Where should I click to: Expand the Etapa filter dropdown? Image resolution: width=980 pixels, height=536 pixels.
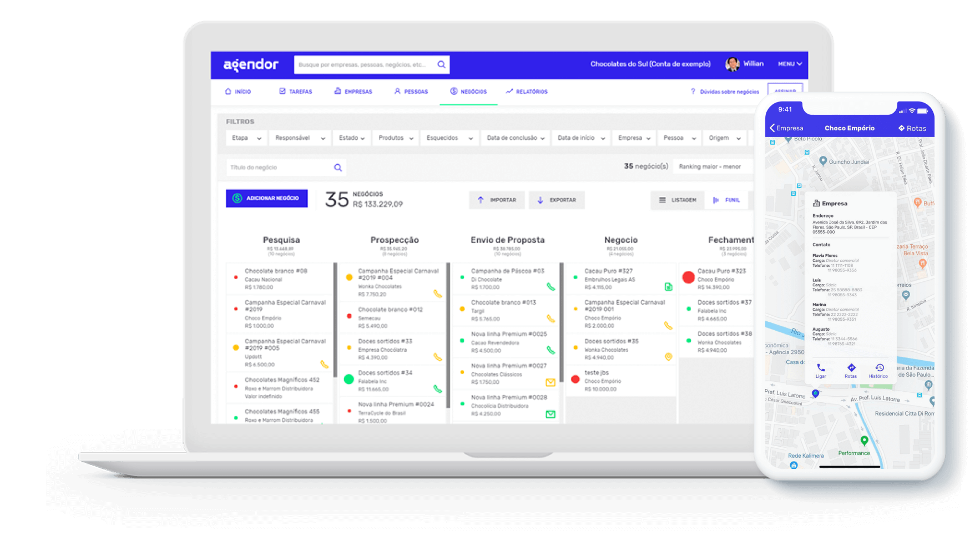click(x=246, y=138)
